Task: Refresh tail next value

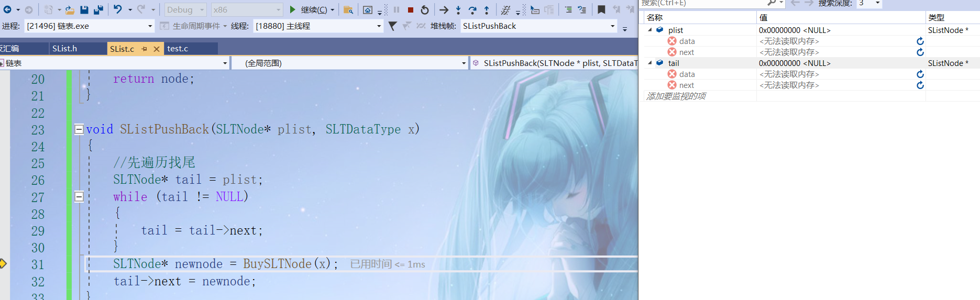Action: tap(920, 85)
